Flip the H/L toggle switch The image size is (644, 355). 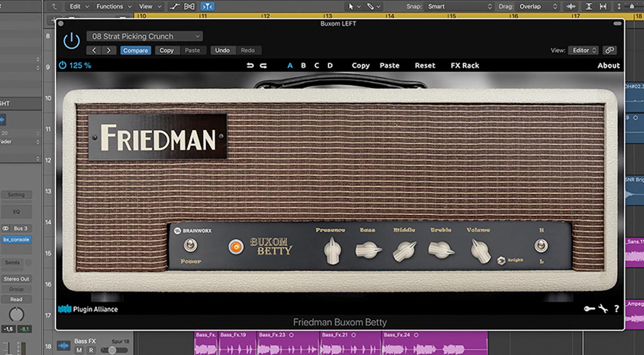point(541,246)
